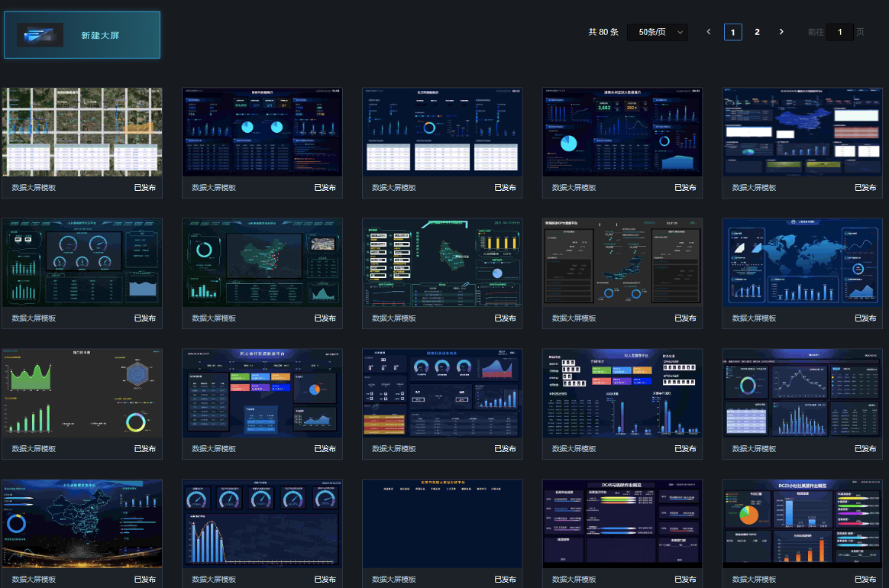Go to next page with right arrow
Viewport: 889px width, 588px height.
781,32
